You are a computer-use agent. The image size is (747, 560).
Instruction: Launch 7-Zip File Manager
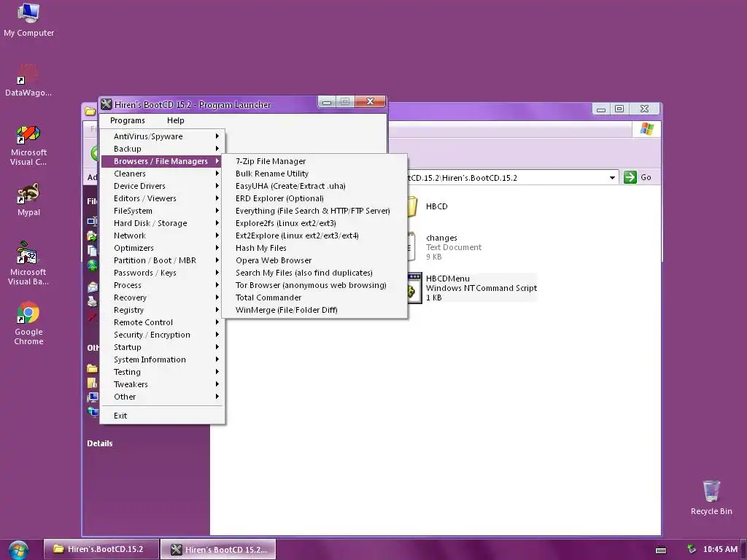click(x=314, y=161)
